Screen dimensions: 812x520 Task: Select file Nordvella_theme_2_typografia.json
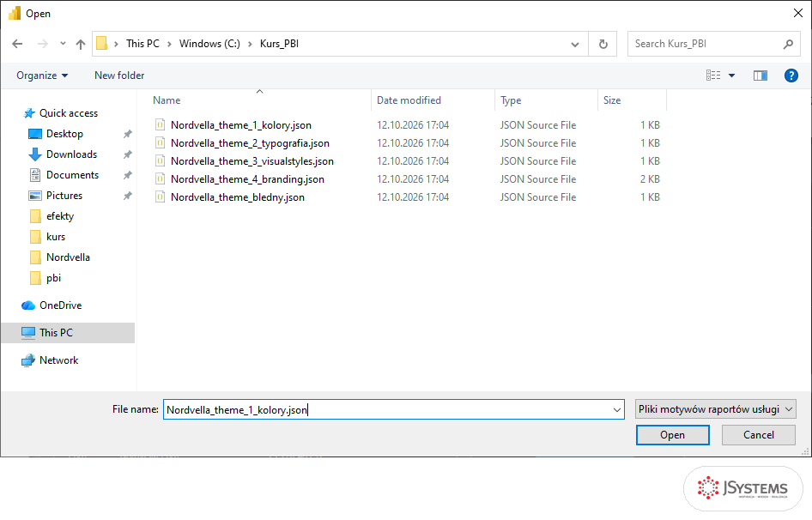coord(250,143)
